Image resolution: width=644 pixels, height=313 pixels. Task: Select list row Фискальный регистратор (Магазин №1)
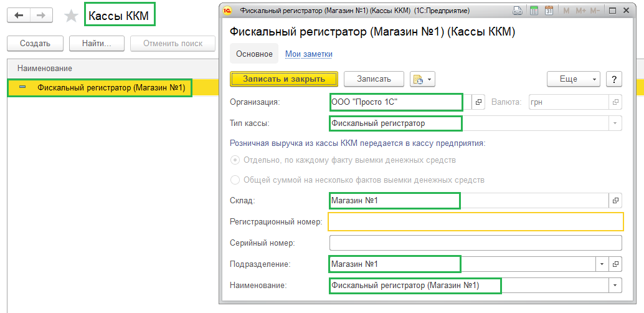point(113,88)
